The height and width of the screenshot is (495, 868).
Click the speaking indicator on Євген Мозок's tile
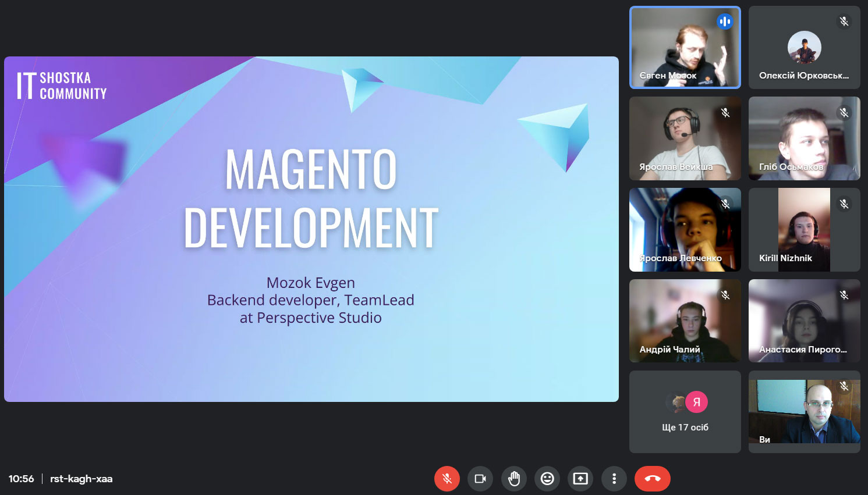[725, 22]
